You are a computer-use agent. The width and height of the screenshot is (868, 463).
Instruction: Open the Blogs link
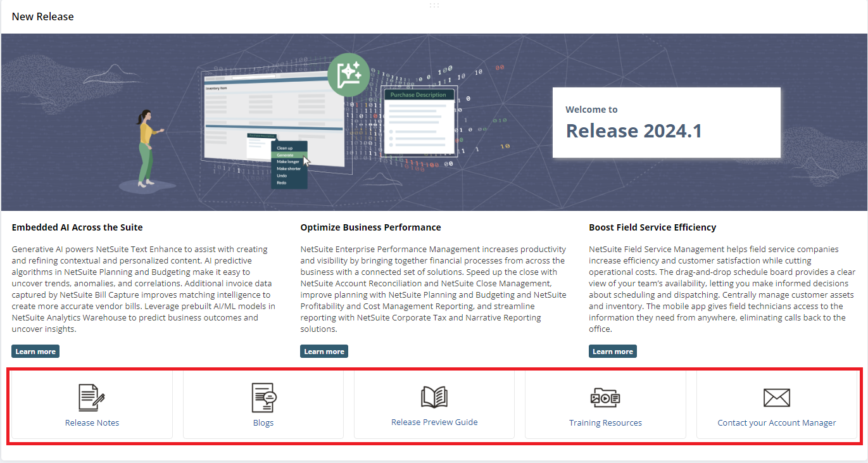[263, 422]
